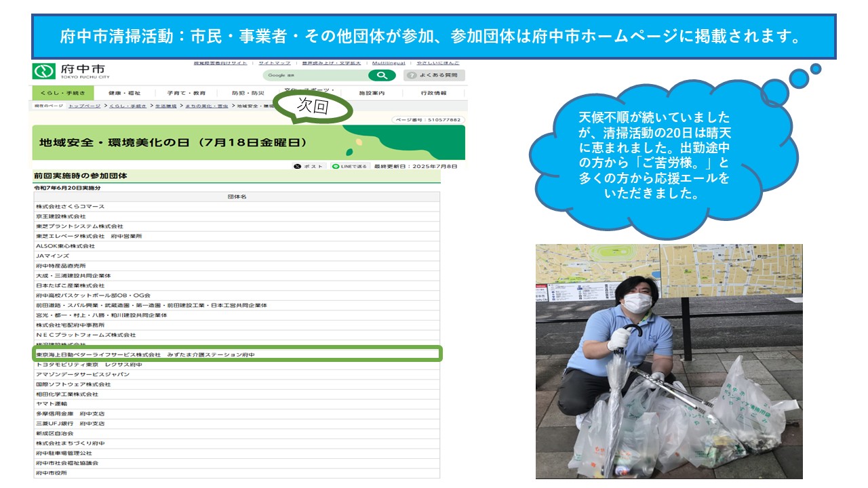Viewport: 868px width, 488px height.
Task: Select the 府中駐車場管理公社 row
Action: tap(237, 453)
